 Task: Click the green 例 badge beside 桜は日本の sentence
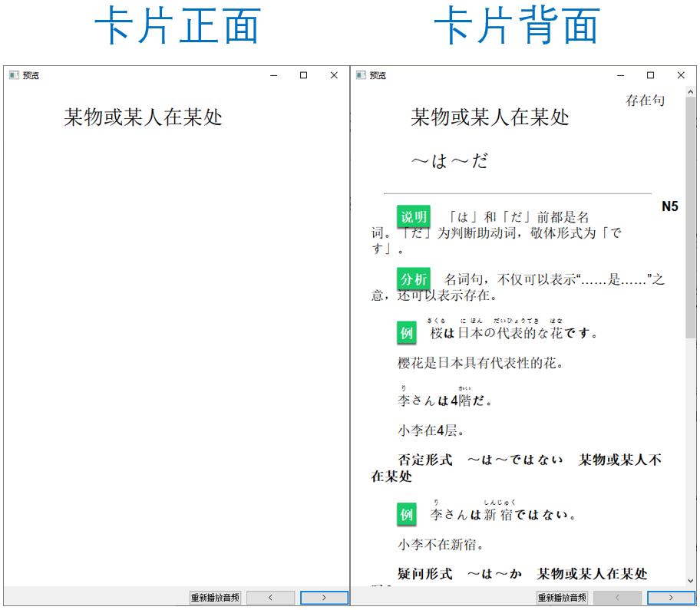406,332
